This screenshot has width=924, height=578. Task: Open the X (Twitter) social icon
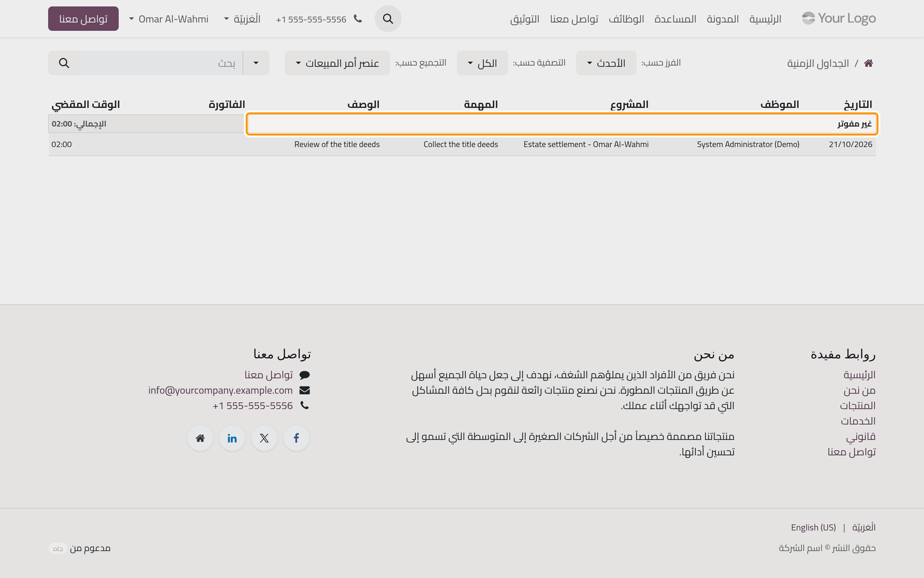(x=264, y=438)
